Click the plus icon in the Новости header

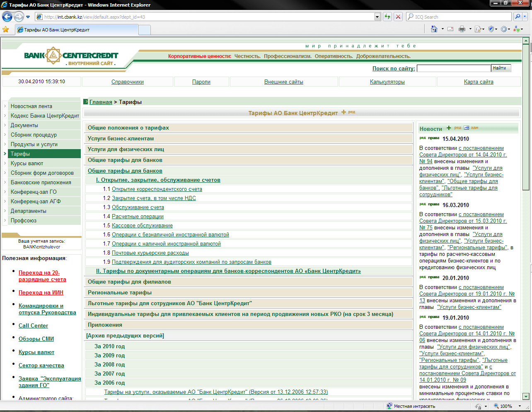449,128
